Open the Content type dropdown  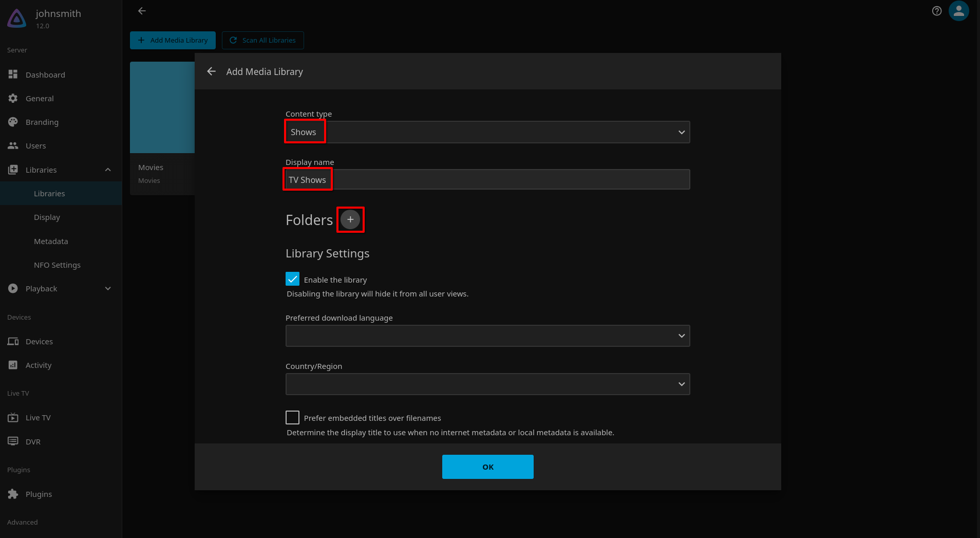(487, 132)
